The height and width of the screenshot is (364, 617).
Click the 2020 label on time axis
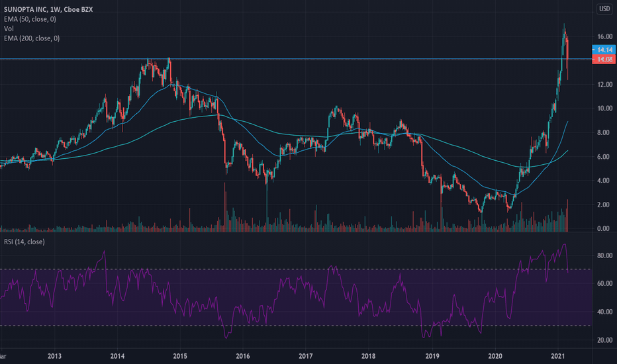[x=495, y=356]
